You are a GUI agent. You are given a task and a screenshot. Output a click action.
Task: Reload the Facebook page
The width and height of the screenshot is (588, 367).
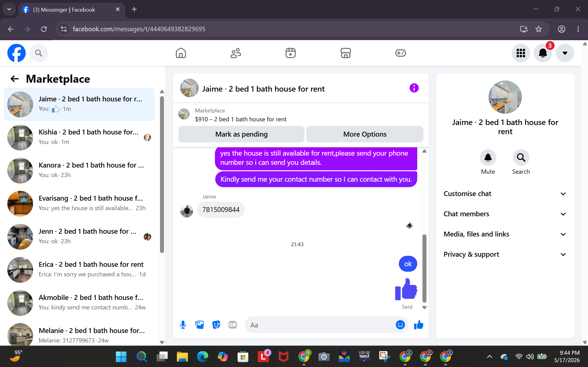(x=44, y=29)
